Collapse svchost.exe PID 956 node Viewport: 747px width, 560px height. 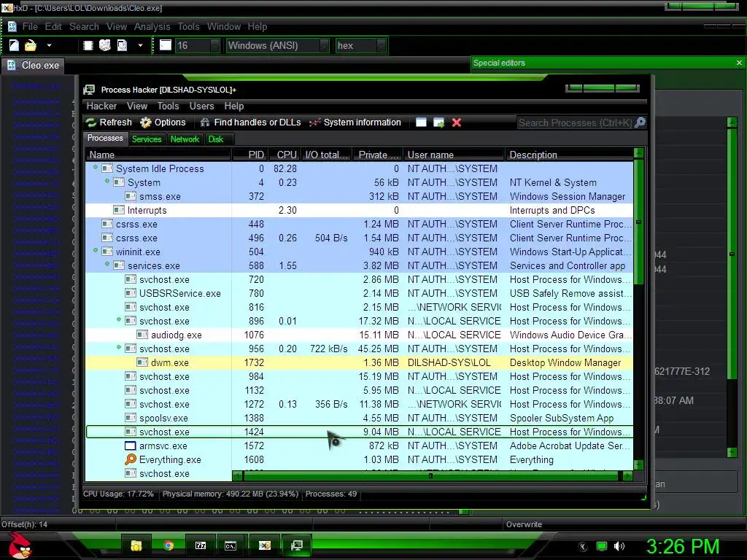pyautogui.click(x=119, y=347)
